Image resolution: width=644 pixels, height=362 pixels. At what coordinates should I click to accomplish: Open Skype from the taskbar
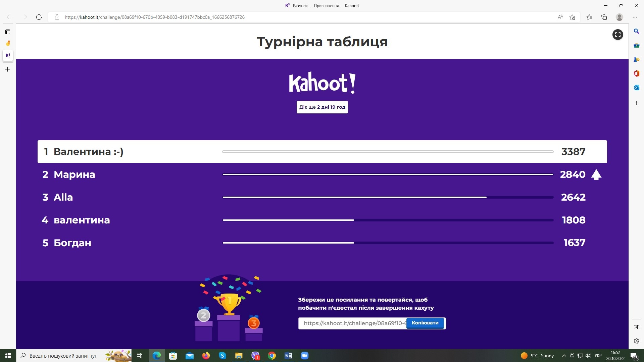pos(222,356)
